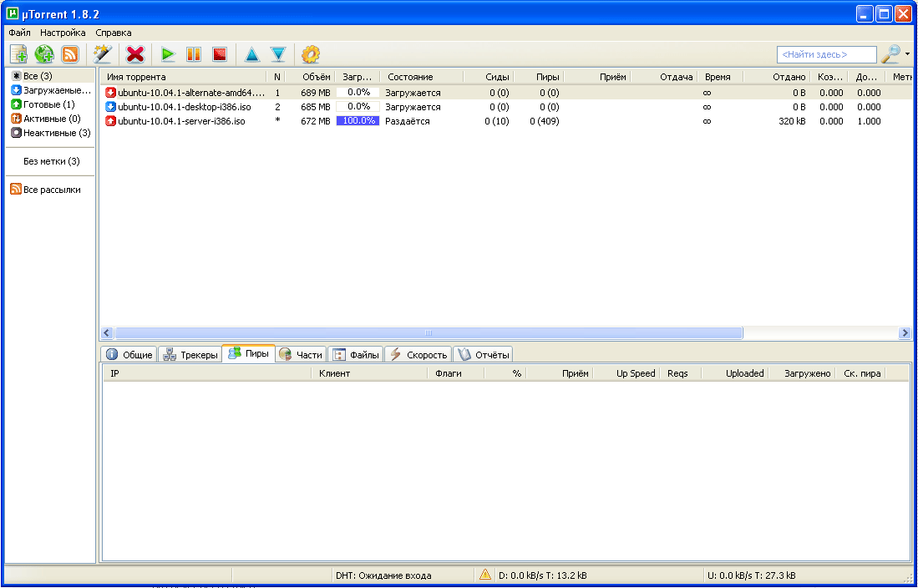Move torrent down the queue with down arrow
918x588 pixels.
[278, 54]
